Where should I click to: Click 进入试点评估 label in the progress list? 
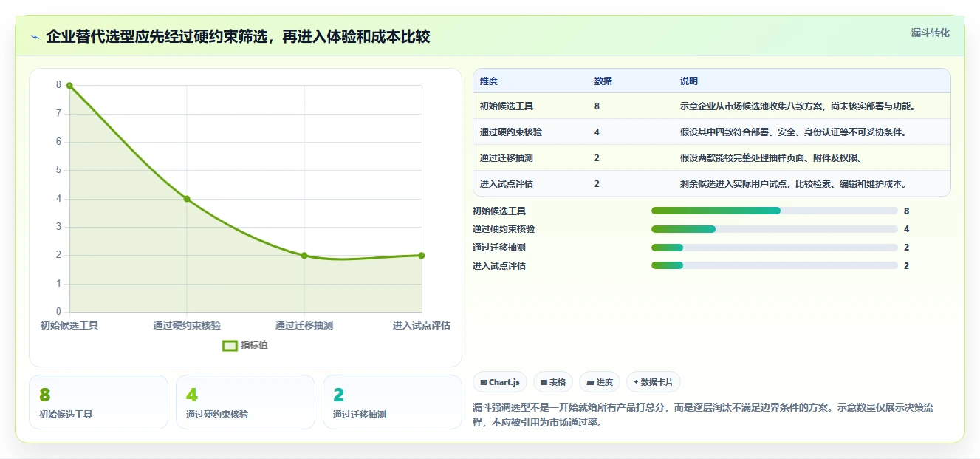[x=499, y=266]
